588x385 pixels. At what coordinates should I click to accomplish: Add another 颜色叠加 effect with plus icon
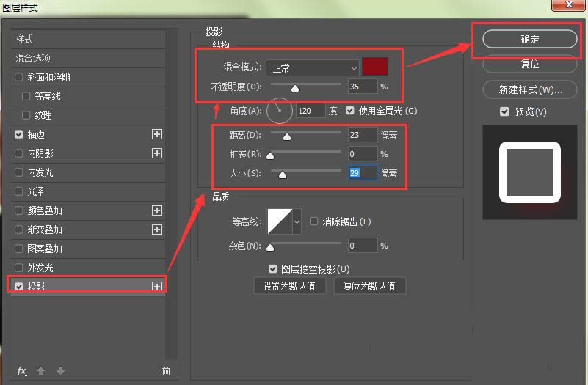[157, 210]
